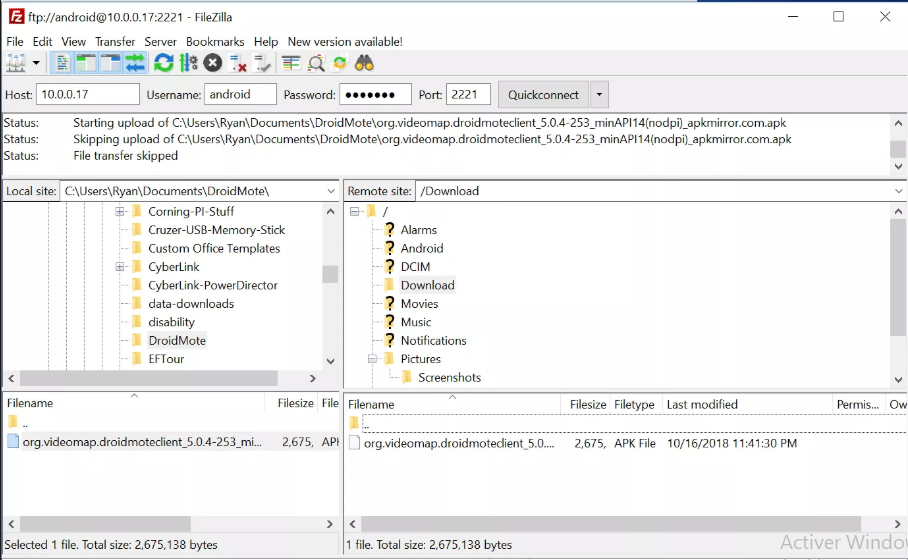Toggle message log display

[61, 63]
